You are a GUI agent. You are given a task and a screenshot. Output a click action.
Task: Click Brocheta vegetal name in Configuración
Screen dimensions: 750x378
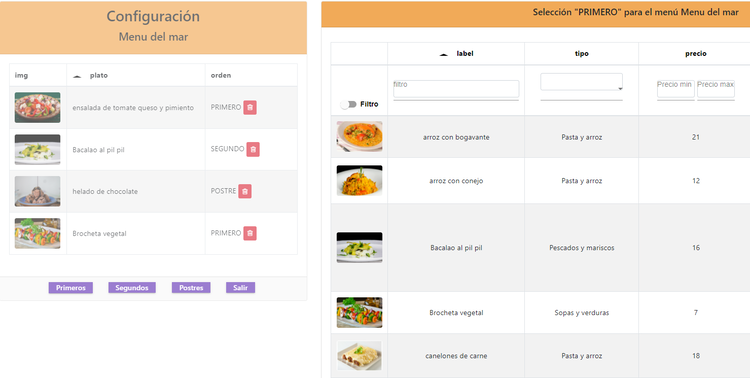pyautogui.click(x=99, y=233)
